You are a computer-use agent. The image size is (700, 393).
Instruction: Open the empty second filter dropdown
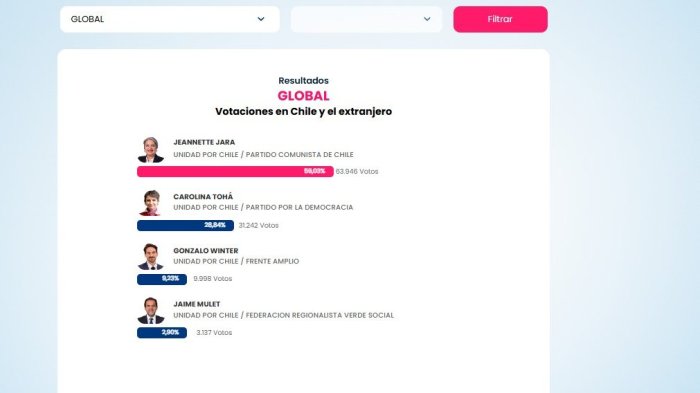tap(366, 19)
